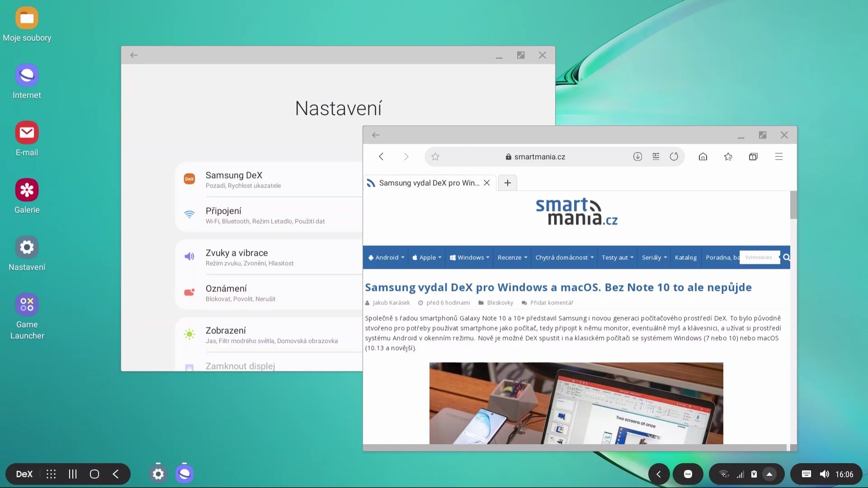Viewport: 868px width, 488px height.
Task: Expand the Chytrá domácnost menu
Action: tap(564, 258)
